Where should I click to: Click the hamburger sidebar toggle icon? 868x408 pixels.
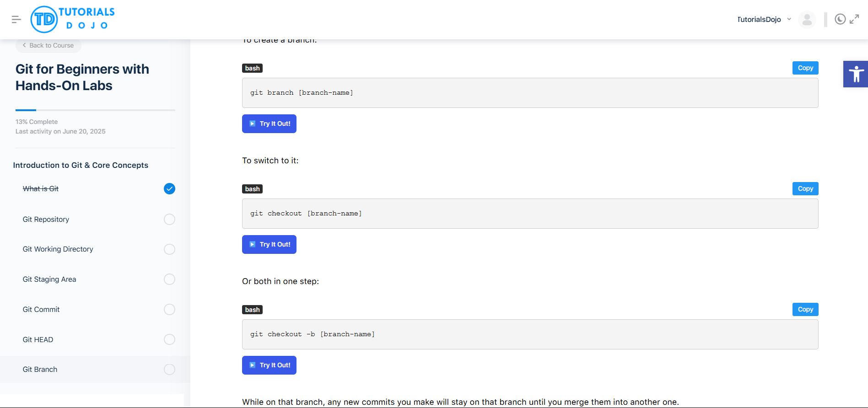pyautogui.click(x=16, y=19)
